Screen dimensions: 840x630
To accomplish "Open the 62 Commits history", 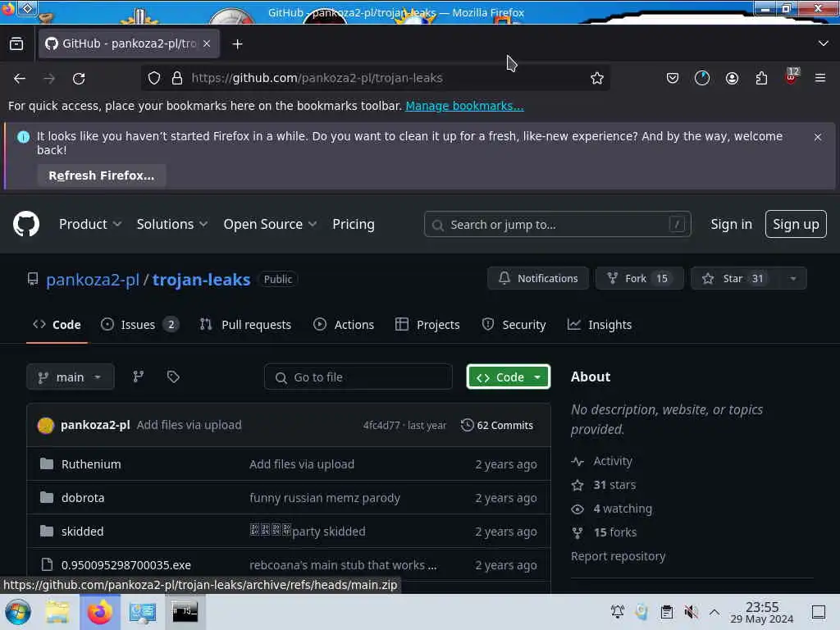I will [x=497, y=426].
